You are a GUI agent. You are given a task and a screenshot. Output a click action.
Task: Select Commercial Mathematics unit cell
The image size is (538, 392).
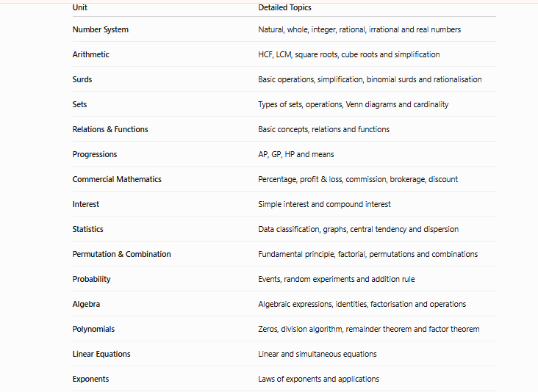click(117, 180)
